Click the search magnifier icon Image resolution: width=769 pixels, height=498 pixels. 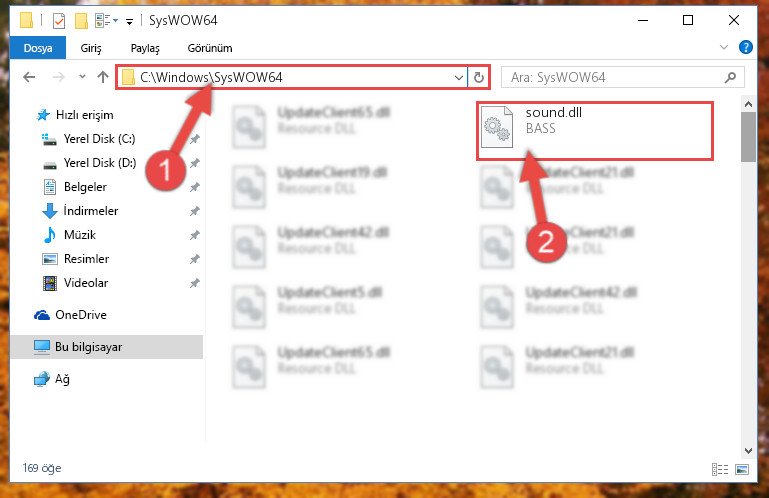click(x=730, y=78)
